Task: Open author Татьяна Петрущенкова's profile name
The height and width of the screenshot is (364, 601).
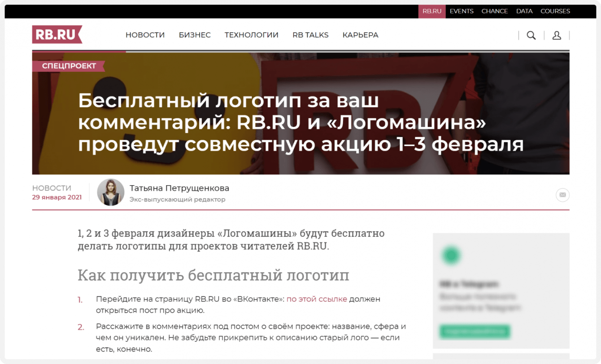Action: point(179,188)
